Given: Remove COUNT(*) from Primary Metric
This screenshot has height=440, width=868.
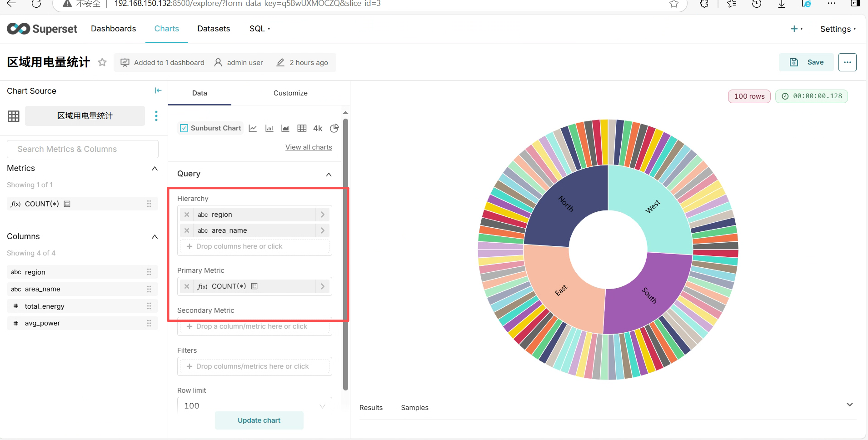Looking at the screenshot, I should (x=187, y=286).
